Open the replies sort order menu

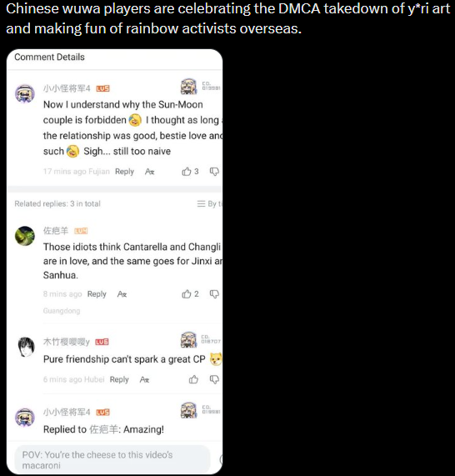point(209,203)
